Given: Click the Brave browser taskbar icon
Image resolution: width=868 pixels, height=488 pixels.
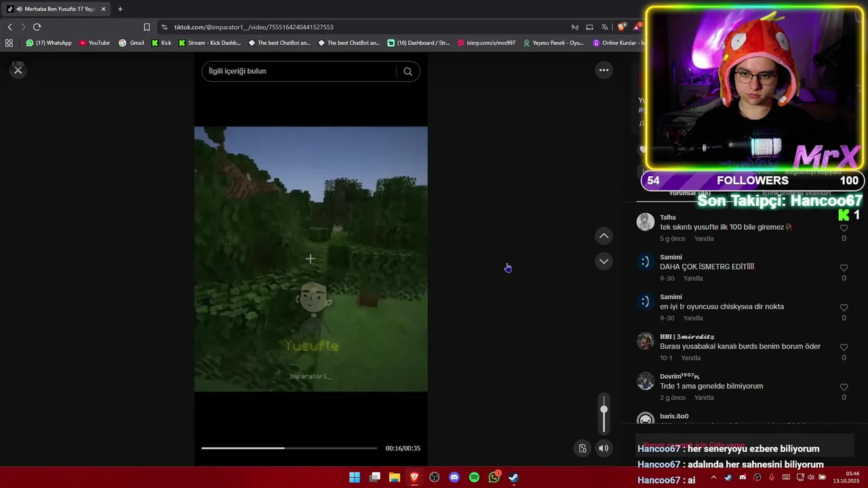Looking at the screenshot, I should coord(414,477).
